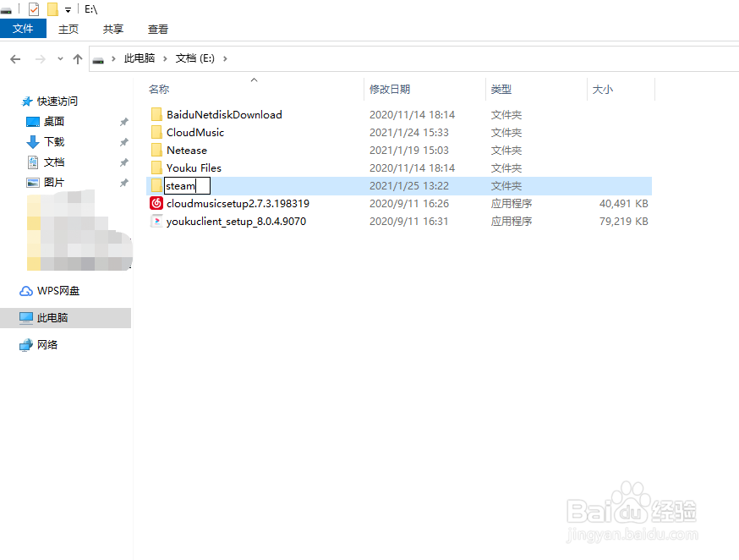Screen dimensions: 739x560
Task: Select the Netease file name
Action: 187,151
